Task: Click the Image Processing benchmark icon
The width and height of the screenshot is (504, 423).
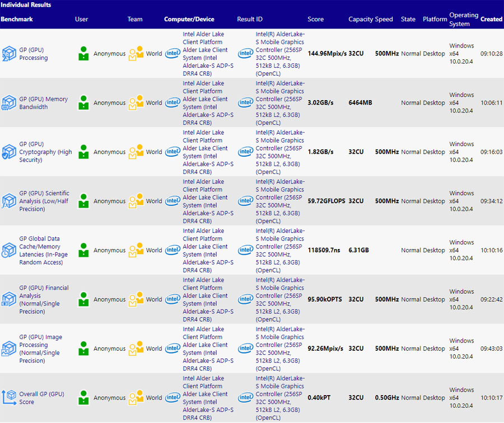Action: coord(8,349)
